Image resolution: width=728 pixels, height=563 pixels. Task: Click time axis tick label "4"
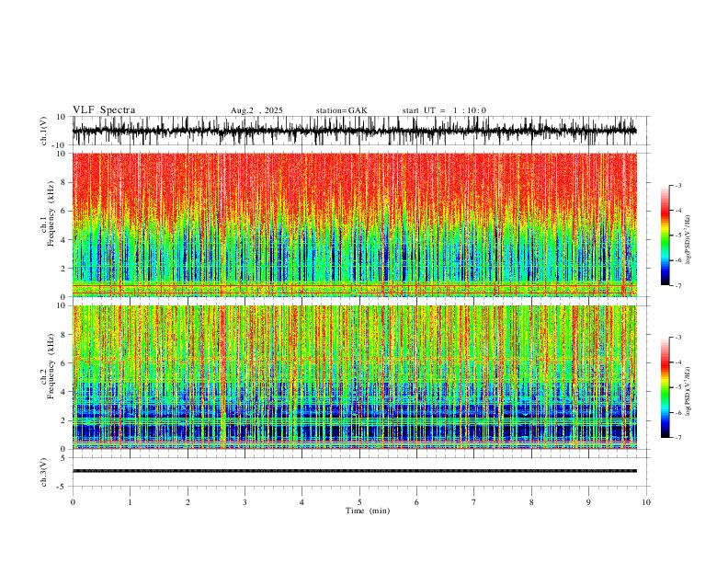(301, 502)
